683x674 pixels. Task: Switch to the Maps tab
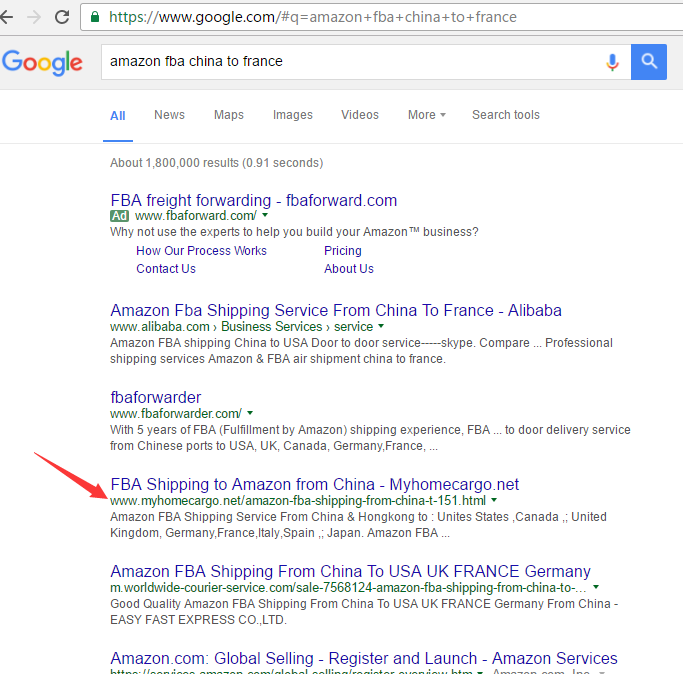[229, 115]
